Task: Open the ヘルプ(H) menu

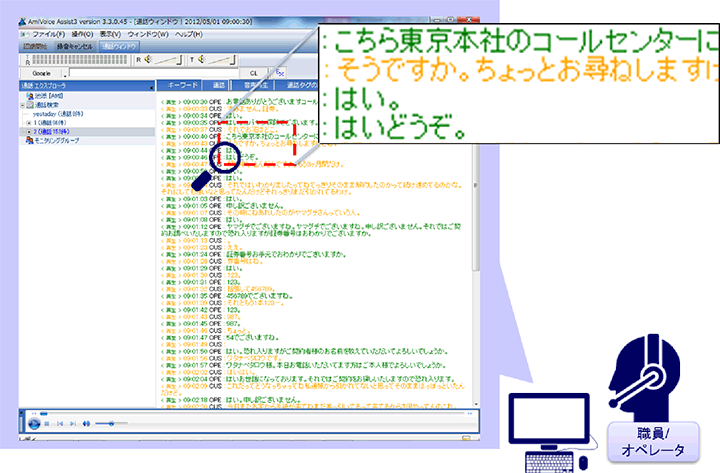Action: pyautogui.click(x=188, y=34)
